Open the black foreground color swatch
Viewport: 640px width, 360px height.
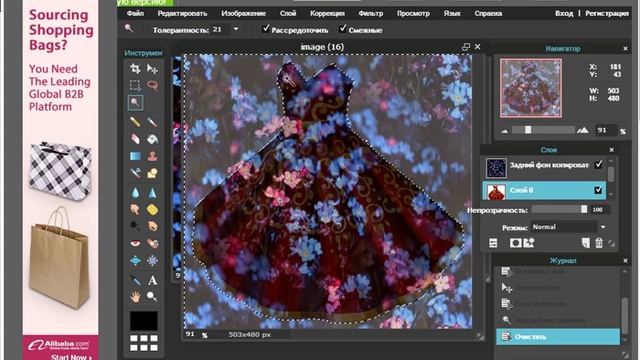(x=144, y=320)
